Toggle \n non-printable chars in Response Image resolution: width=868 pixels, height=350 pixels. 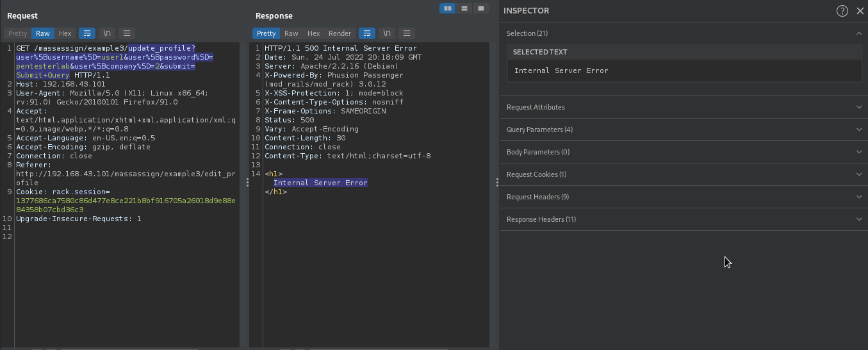[387, 33]
